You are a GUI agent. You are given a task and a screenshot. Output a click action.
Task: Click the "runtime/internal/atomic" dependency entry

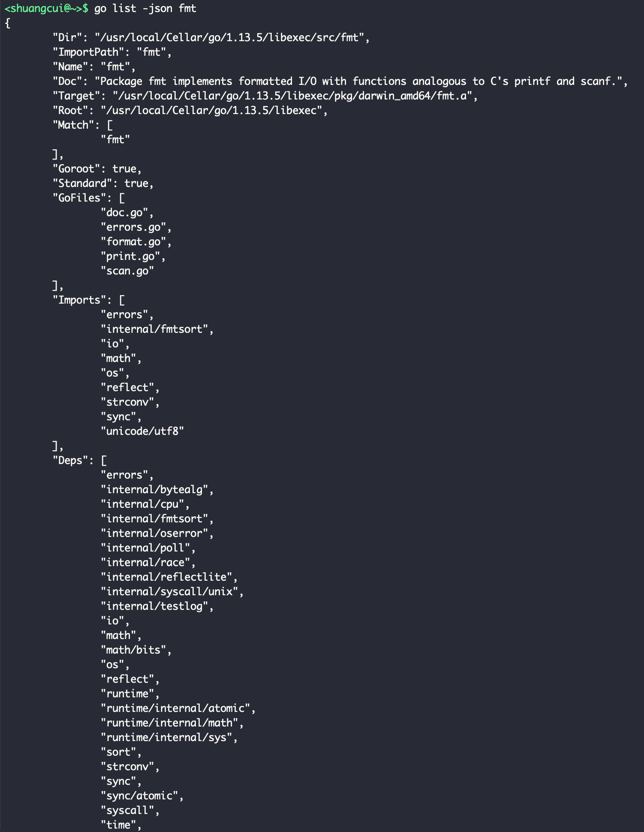click(175, 708)
